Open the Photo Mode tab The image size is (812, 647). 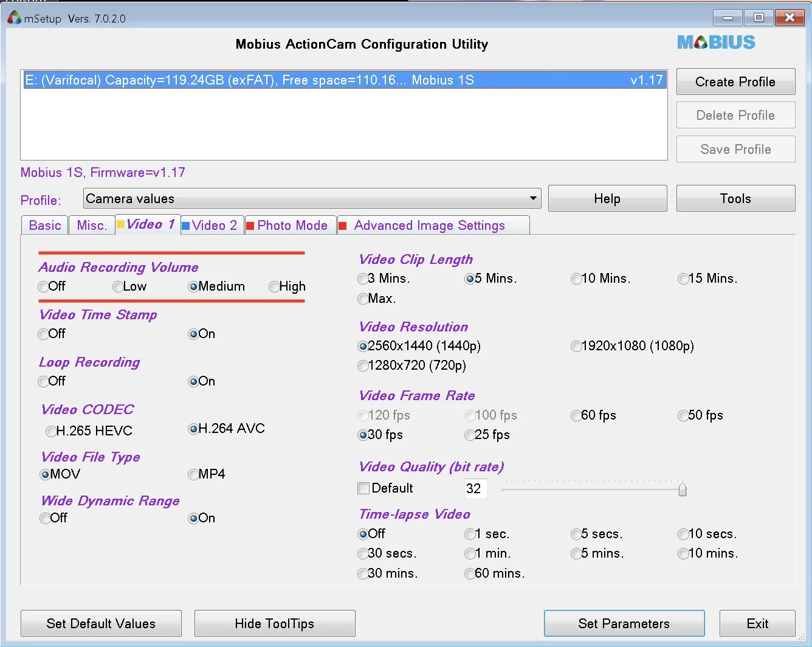coord(291,225)
